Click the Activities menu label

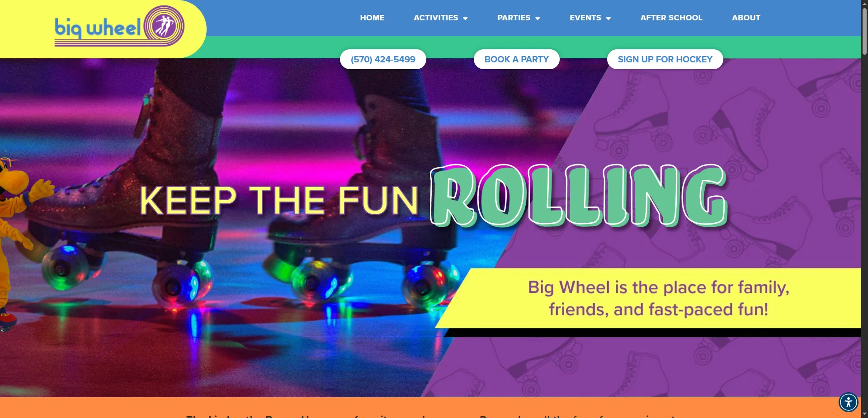pyautogui.click(x=436, y=18)
